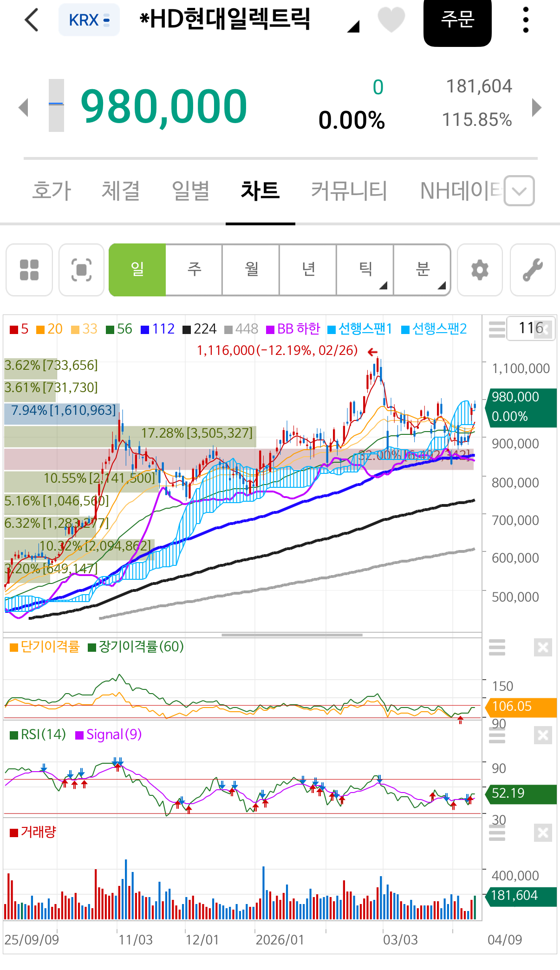
Task: Tap the green 56 moving average legend
Action: pyautogui.click(x=119, y=329)
